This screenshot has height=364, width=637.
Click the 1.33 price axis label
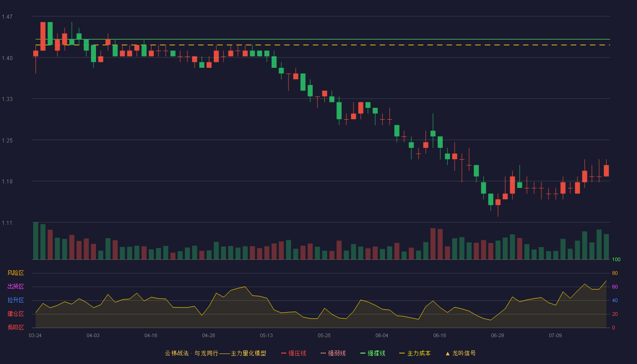point(7,99)
